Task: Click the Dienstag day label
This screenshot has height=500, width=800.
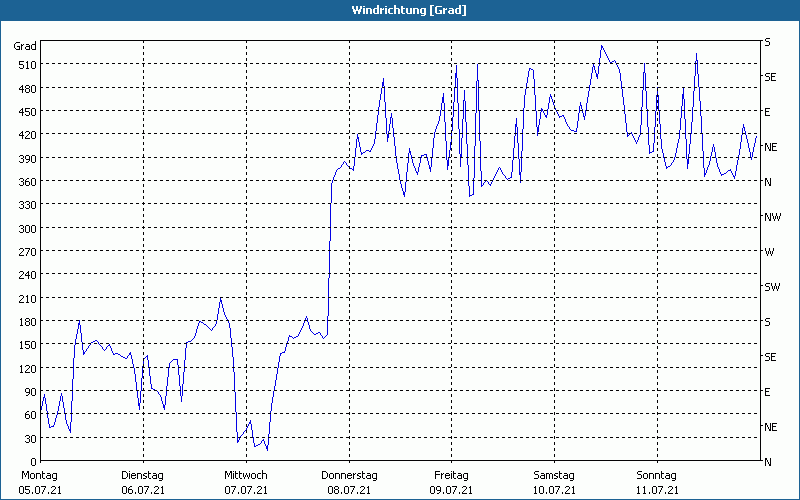Action: tap(142, 476)
